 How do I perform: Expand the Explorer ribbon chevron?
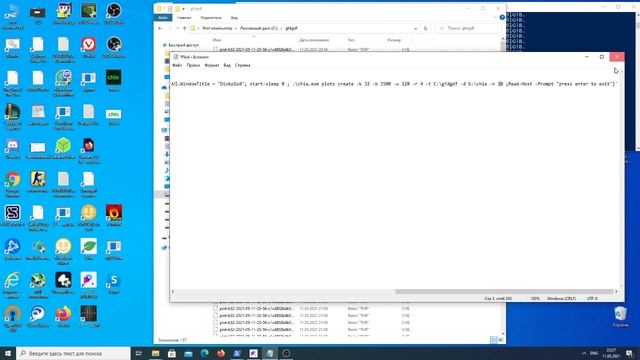pos(495,18)
